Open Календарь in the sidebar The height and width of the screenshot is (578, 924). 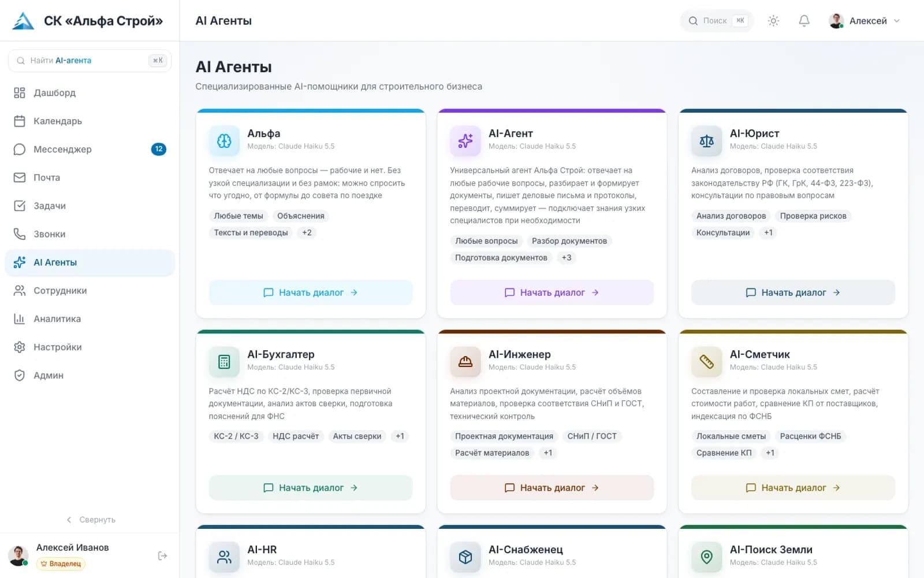pyautogui.click(x=90, y=121)
